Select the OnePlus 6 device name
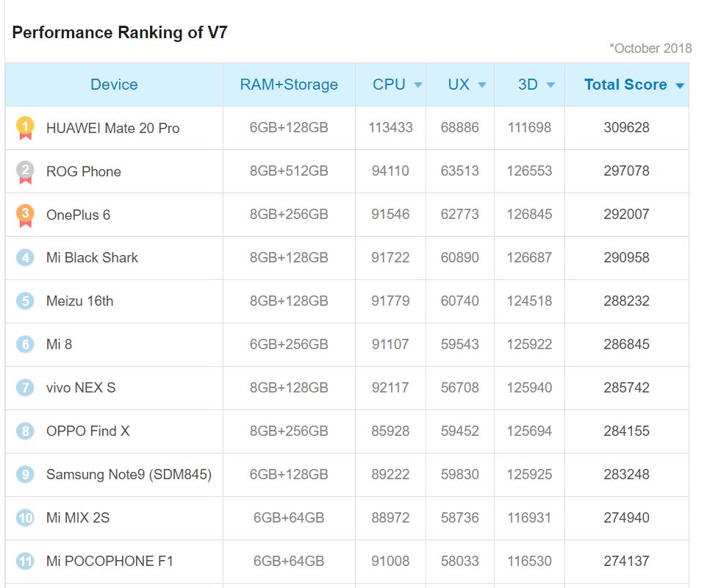Image resolution: width=707 pixels, height=588 pixels. pyautogui.click(x=78, y=215)
